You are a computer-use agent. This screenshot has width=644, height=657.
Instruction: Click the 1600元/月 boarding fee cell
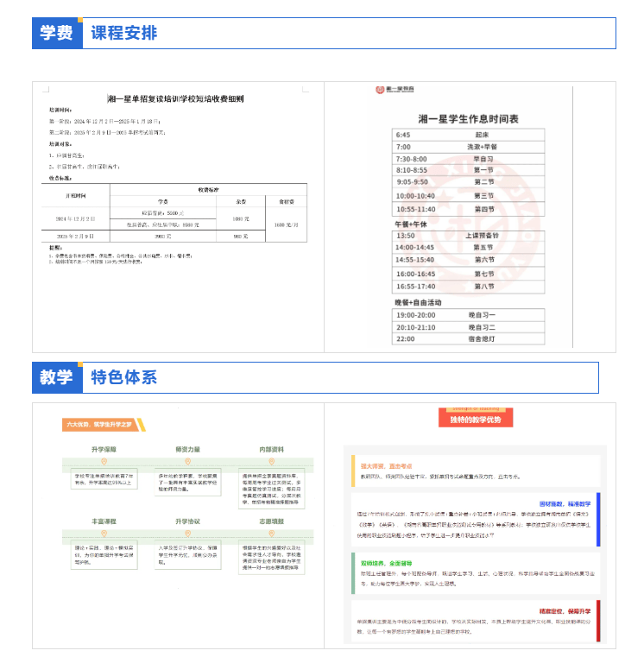click(x=287, y=225)
